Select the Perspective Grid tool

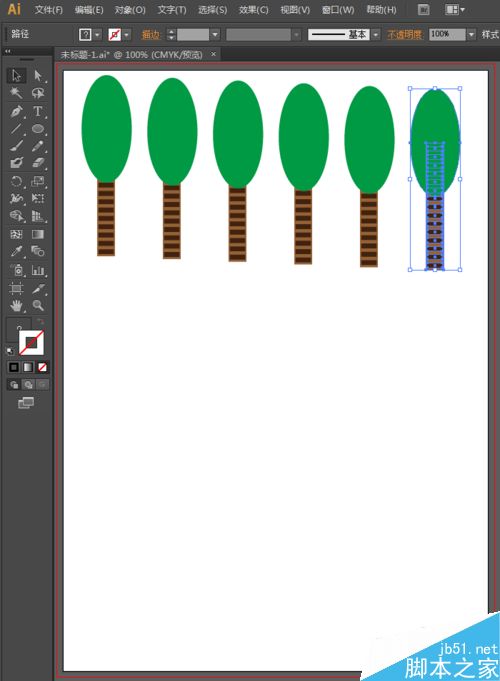click(x=38, y=216)
